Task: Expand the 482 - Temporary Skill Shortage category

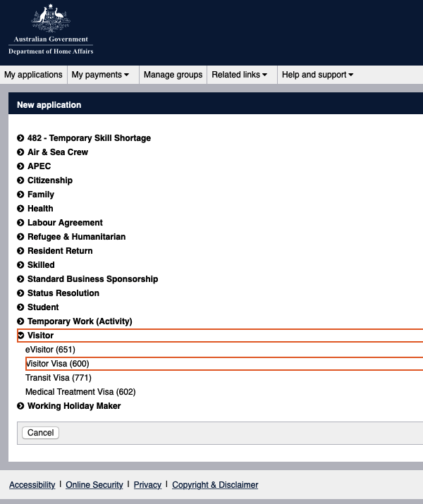Action: [x=21, y=138]
